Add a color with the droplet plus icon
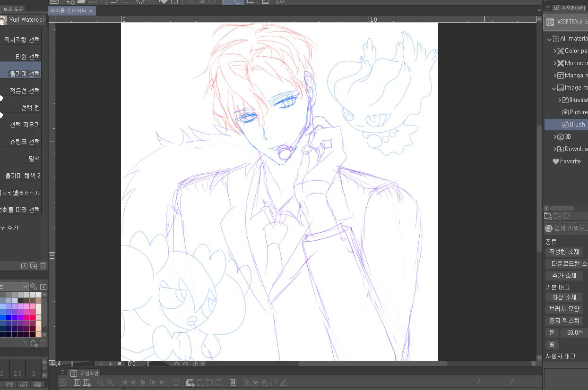 [34, 343]
